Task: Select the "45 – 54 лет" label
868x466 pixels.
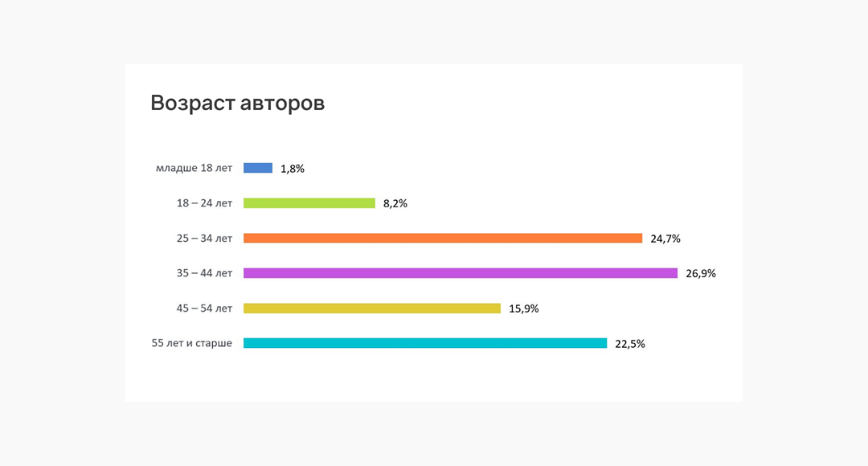Action: click(x=204, y=309)
